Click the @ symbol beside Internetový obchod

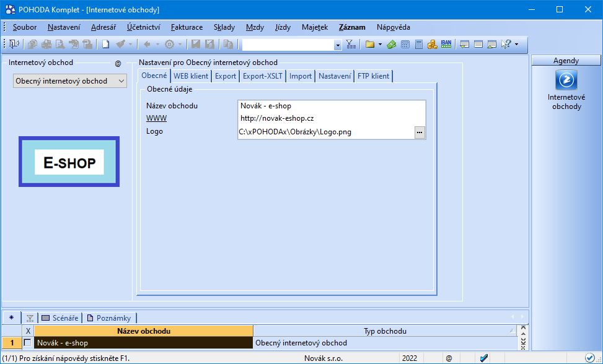[118, 64]
